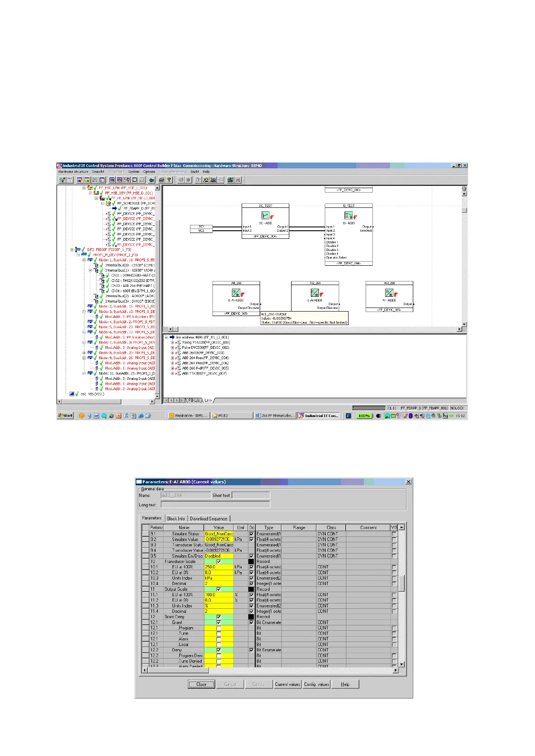
Task: Open the Options menu
Action: 149,171
